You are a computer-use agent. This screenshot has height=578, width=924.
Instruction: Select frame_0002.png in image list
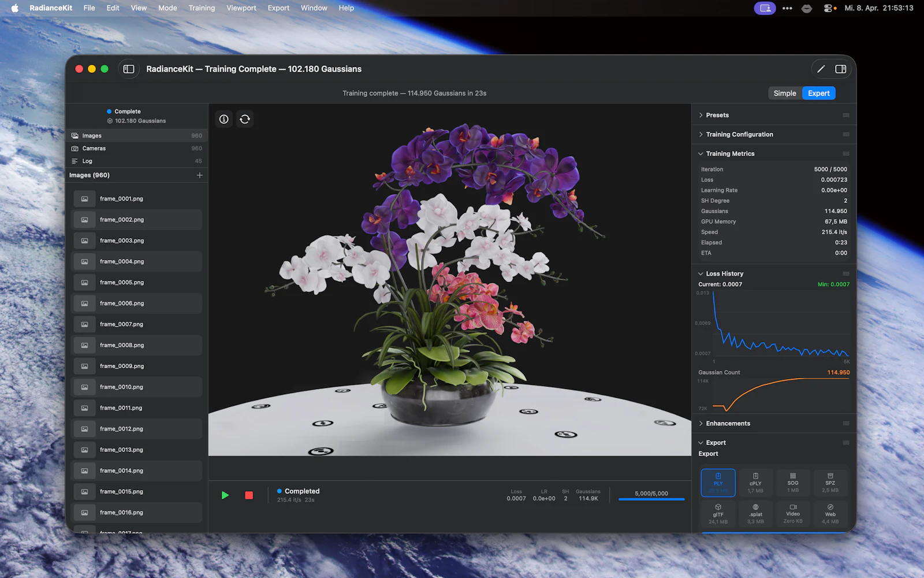pos(137,220)
